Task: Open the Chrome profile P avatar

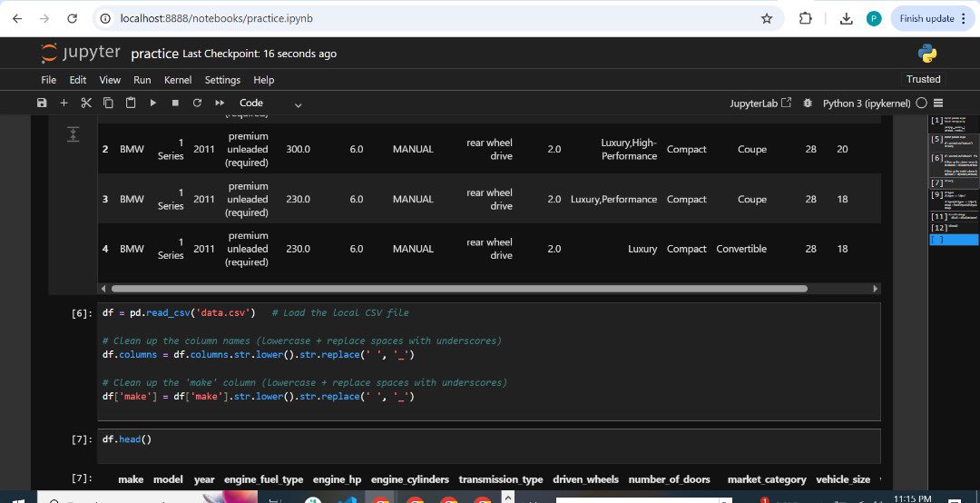Action: [x=874, y=19]
